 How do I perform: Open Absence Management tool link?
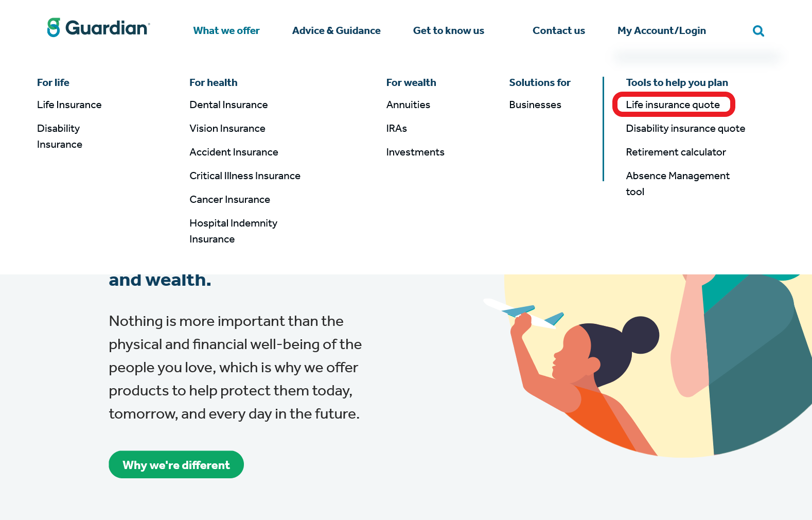[677, 183]
